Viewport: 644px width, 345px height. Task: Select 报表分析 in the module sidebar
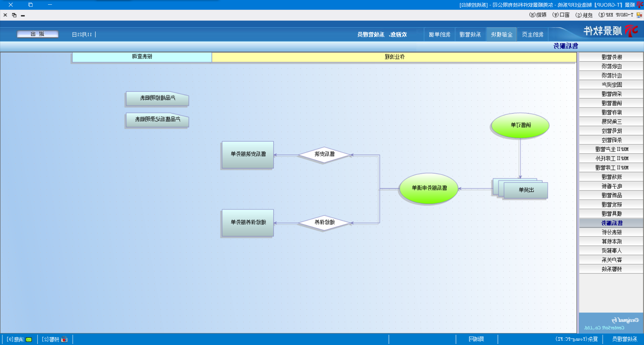[611, 232]
